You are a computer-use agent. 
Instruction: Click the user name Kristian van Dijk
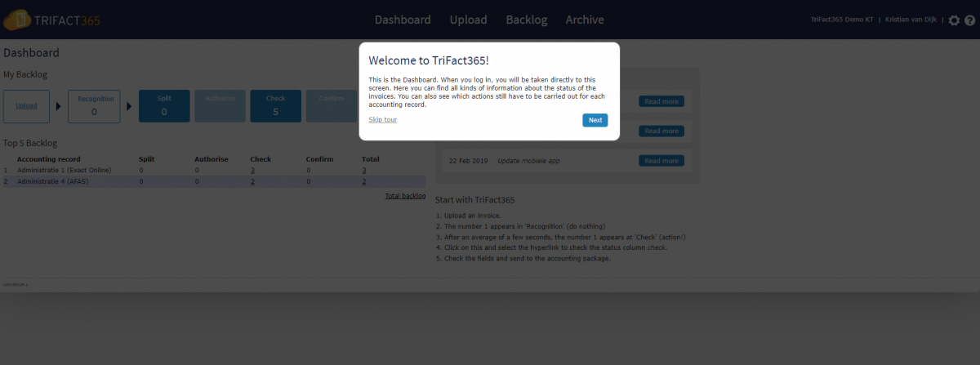(911, 20)
